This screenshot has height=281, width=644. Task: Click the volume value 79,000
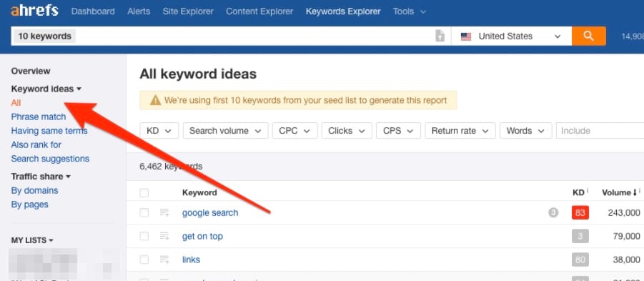[626, 236]
